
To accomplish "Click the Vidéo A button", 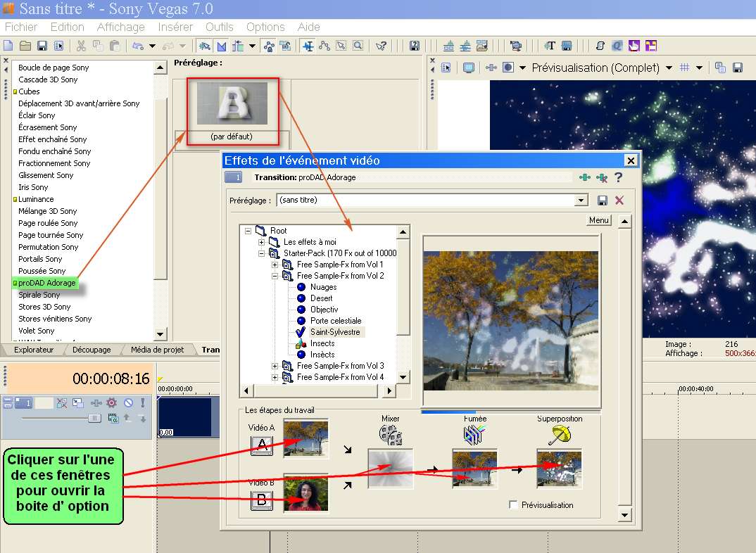I will coord(262,445).
